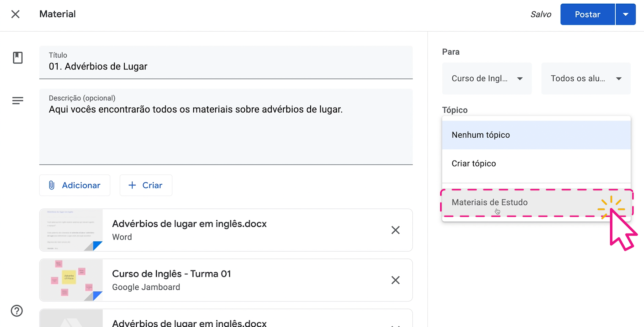This screenshot has width=644, height=327.
Task: Open the Word document thumbnail preview
Action: (71, 230)
